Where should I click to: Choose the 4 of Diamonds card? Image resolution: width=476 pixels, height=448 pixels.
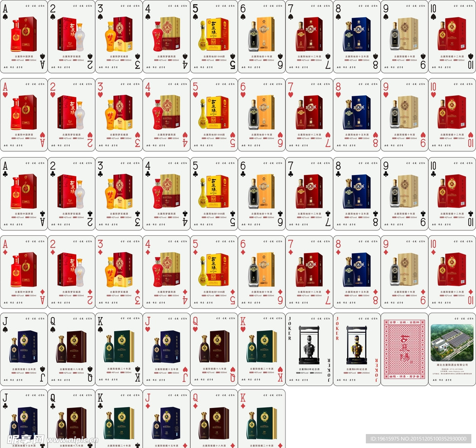click(167, 272)
